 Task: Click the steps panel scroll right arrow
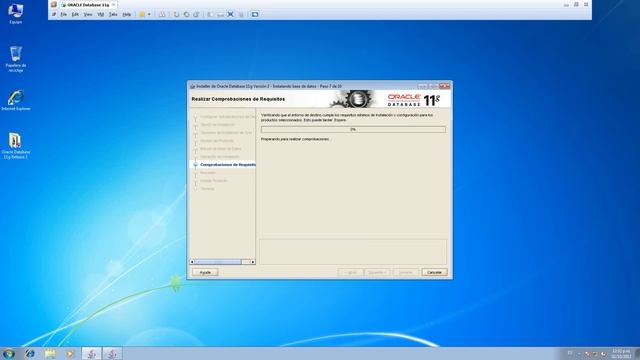coord(253,262)
